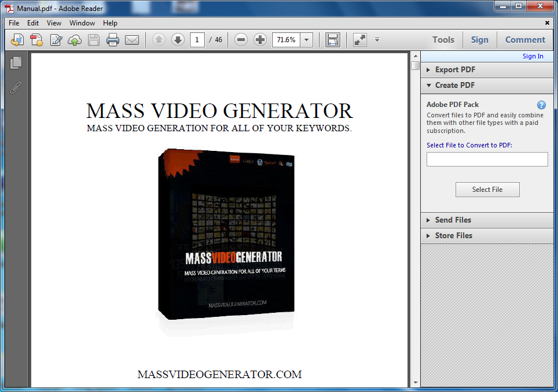The width and height of the screenshot is (558, 392).
Task: Click the Adobe PDF Pack help icon
Action: 541,105
